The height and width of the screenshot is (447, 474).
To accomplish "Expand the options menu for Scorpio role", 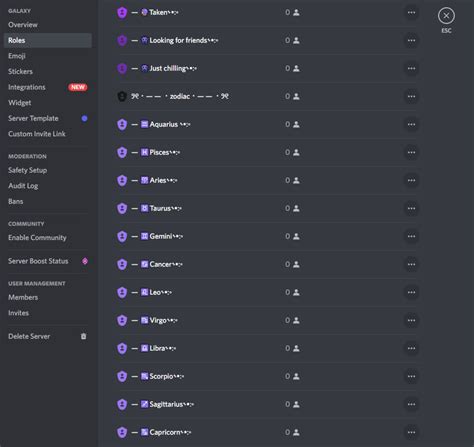I will pyautogui.click(x=411, y=377).
